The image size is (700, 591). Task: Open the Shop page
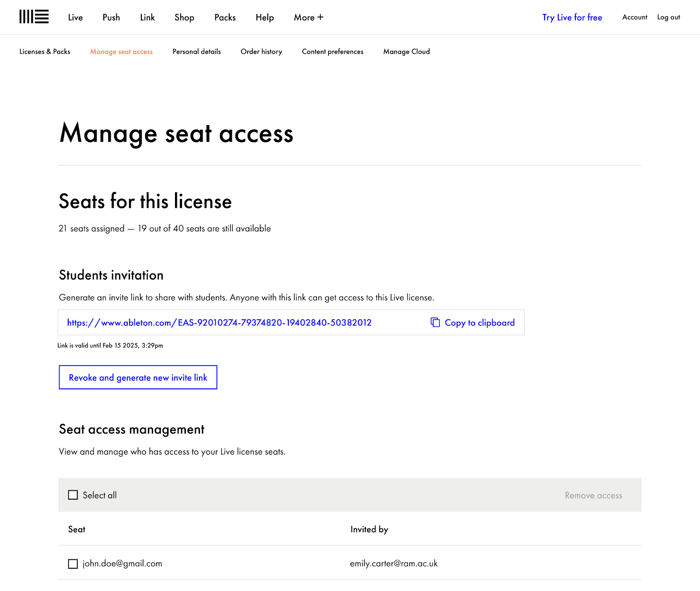[x=184, y=17]
